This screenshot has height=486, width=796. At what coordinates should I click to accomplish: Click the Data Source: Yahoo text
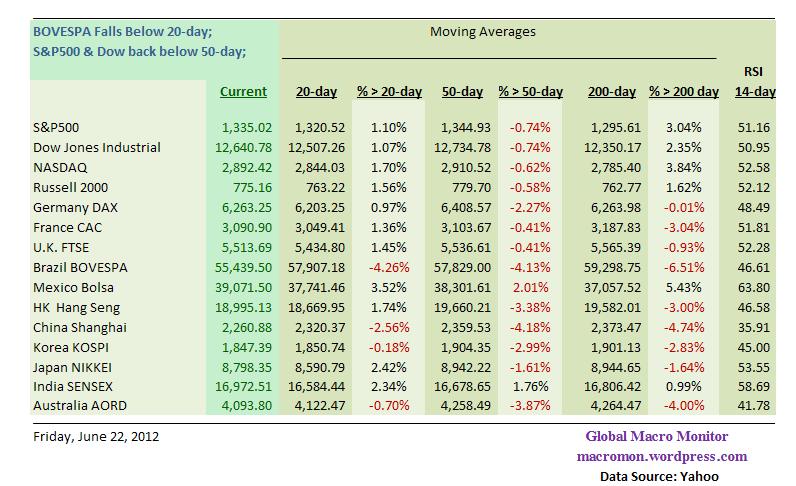[x=659, y=476]
